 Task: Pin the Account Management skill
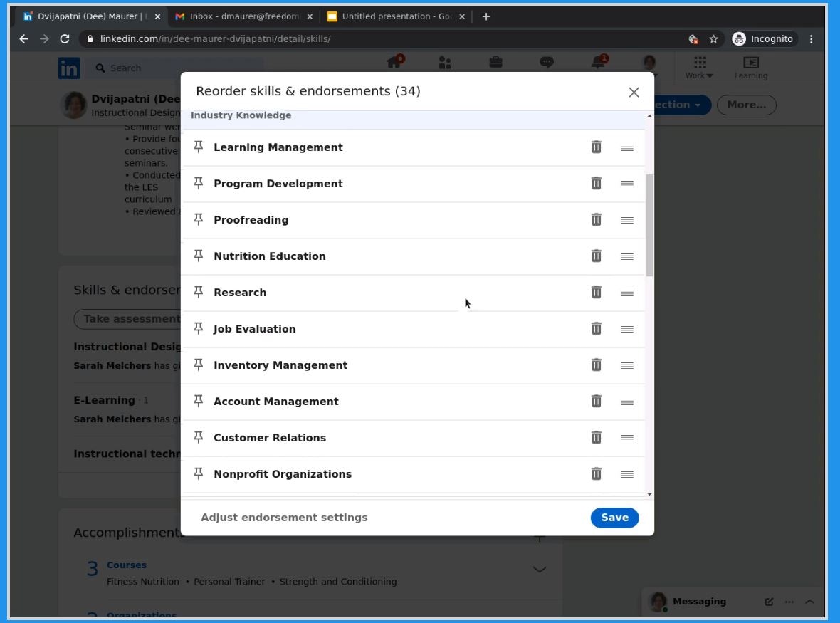point(198,402)
